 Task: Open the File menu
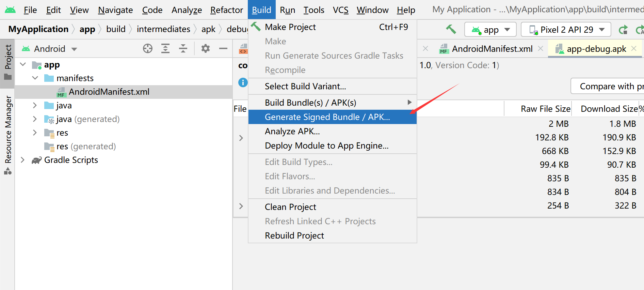click(x=30, y=10)
